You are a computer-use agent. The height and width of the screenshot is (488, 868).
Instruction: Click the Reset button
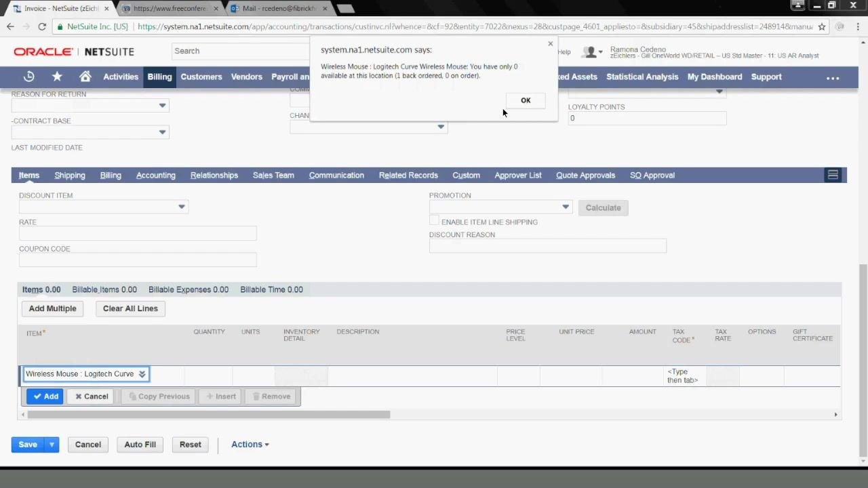click(x=191, y=445)
